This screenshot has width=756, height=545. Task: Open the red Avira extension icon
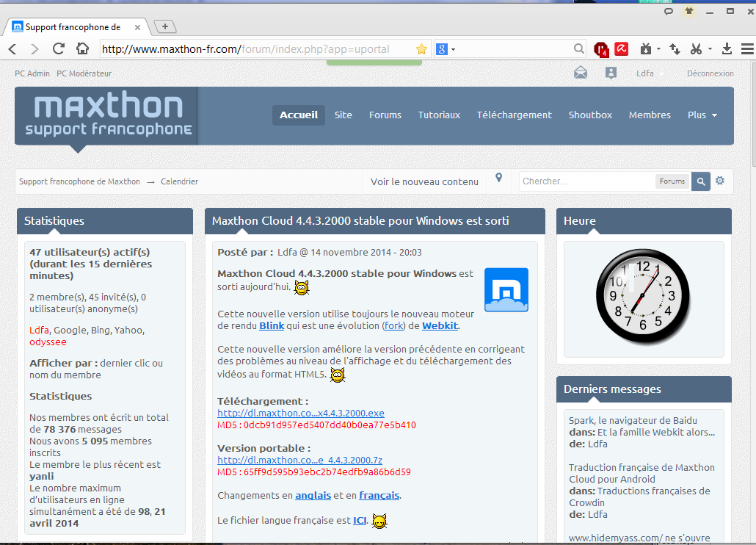tap(622, 48)
